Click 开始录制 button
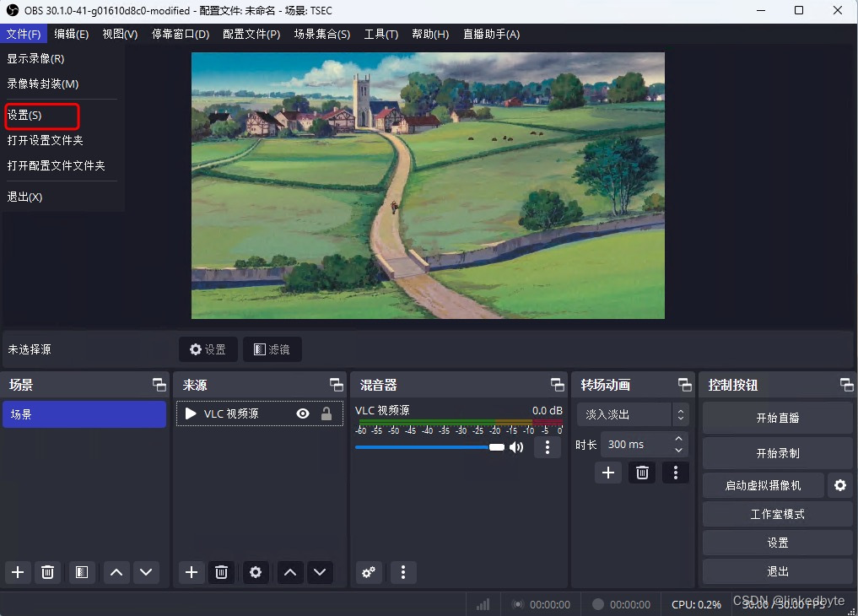 click(x=778, y=453)
